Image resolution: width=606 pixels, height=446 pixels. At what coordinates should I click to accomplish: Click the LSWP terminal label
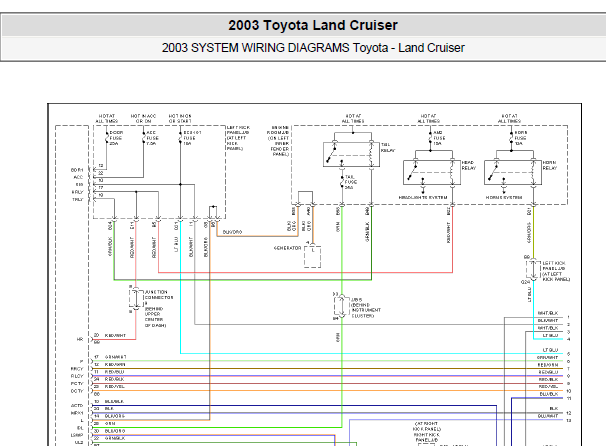[77, 435]
